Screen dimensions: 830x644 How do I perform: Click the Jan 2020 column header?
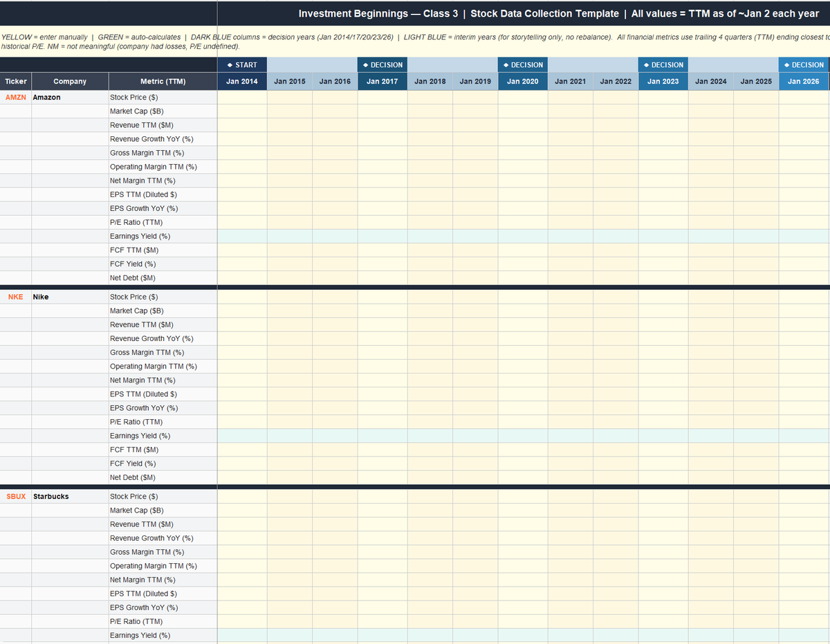[x=523, y=82]
